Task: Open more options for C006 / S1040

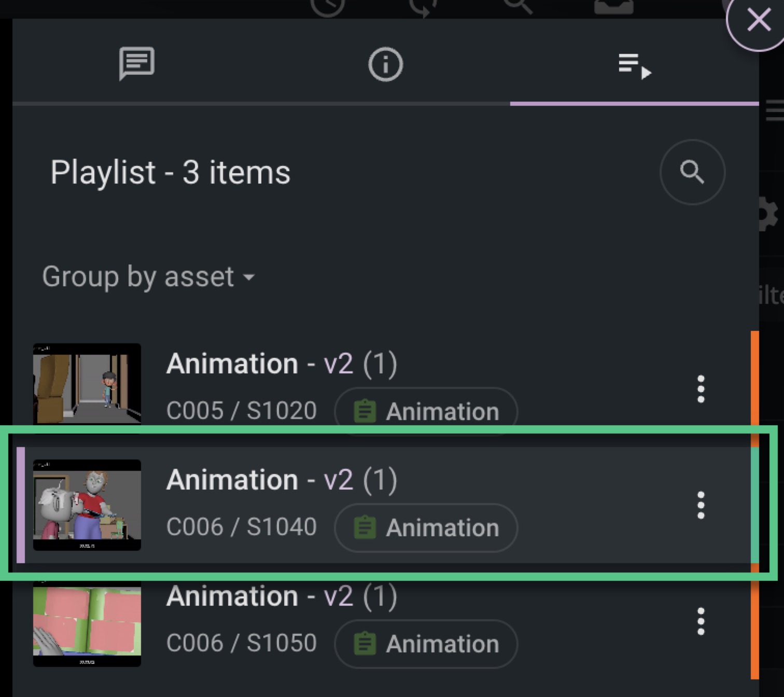Action: click(701, 505)
